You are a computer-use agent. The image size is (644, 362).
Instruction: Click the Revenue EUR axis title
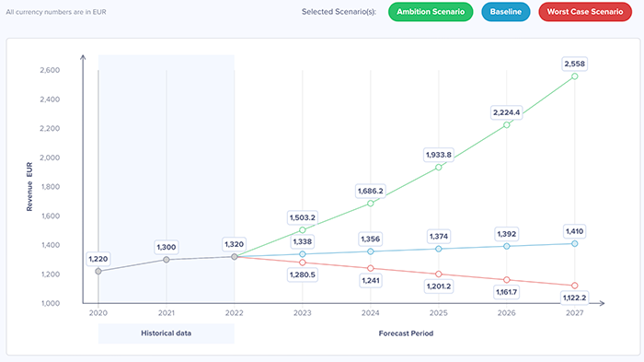point(29,187)
